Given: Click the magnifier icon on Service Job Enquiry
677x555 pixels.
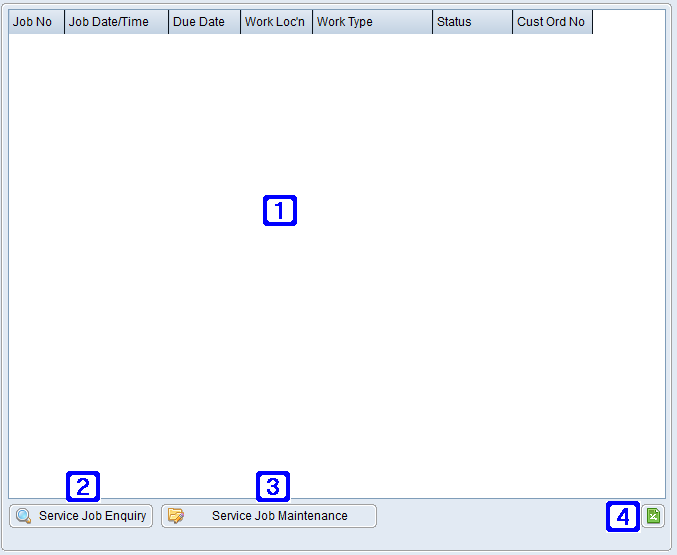Looking at the screenshot, I should click(x=23, y=516).
